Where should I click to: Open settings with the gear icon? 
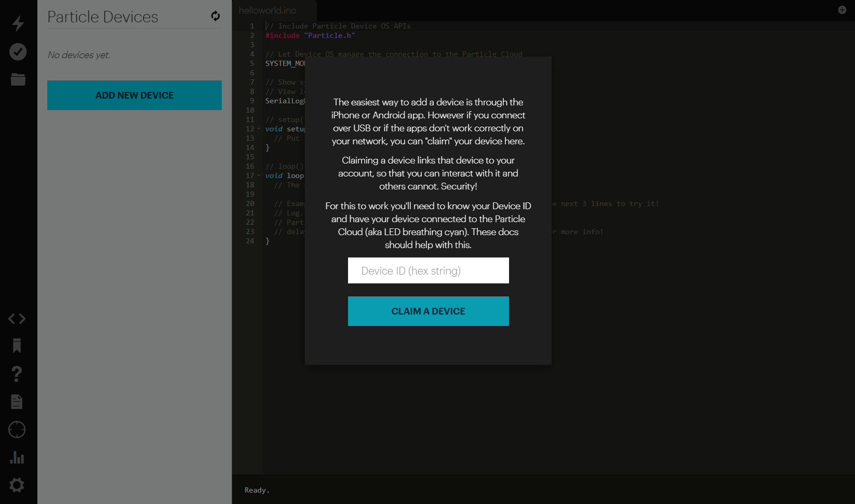click(16, 485)
